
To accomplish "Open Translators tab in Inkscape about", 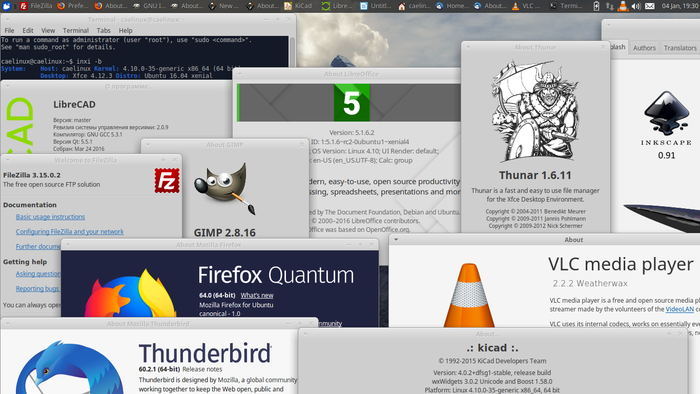I will point(680,48).
